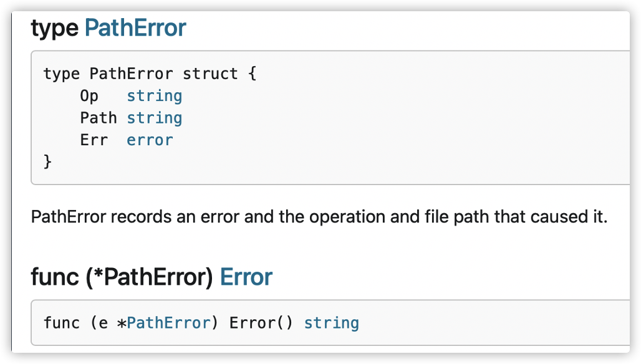Click the string type link beside Op

tap(154, 96)
